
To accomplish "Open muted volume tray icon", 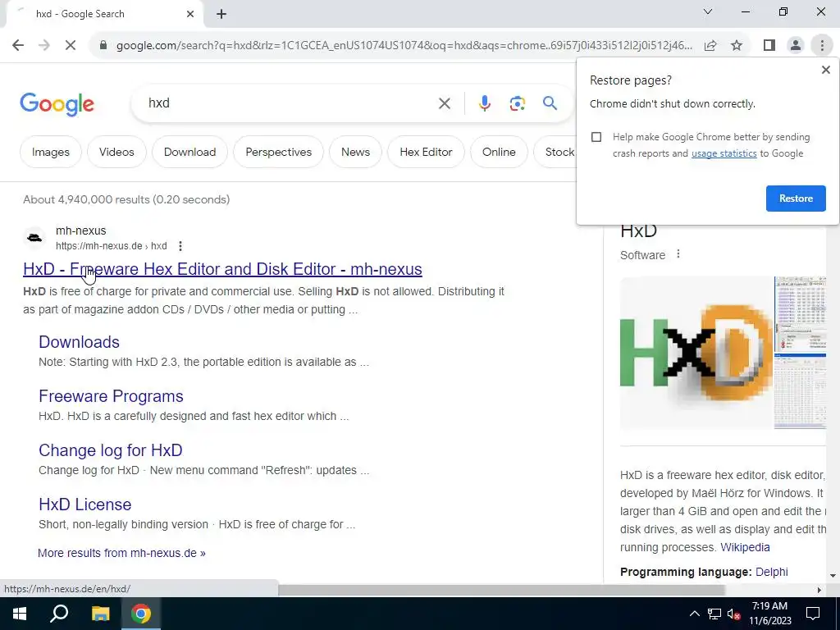I will point(734,614).
